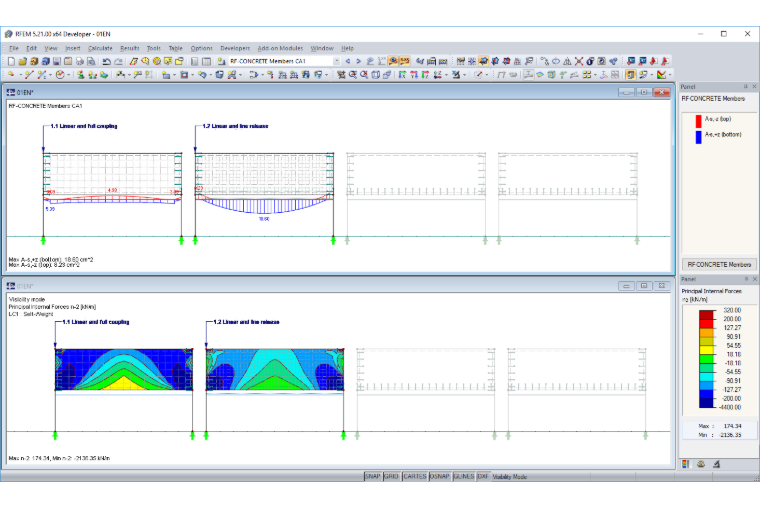Viewport: 760px width, 508px height.
Task: Select the filter microscope tab icon in bottom panel
Action: [716, 464]
